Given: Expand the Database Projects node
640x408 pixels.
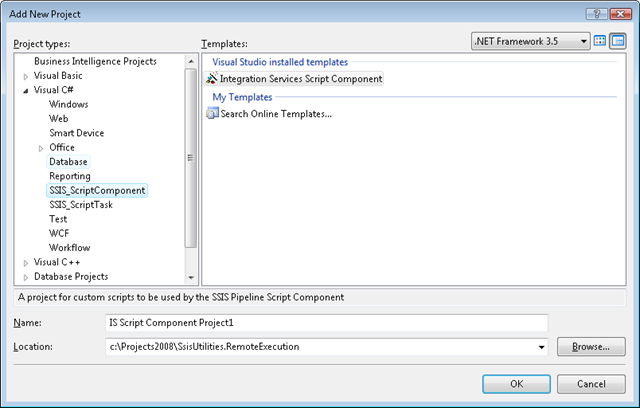Looking at the screenshot, I should [26, 276].
